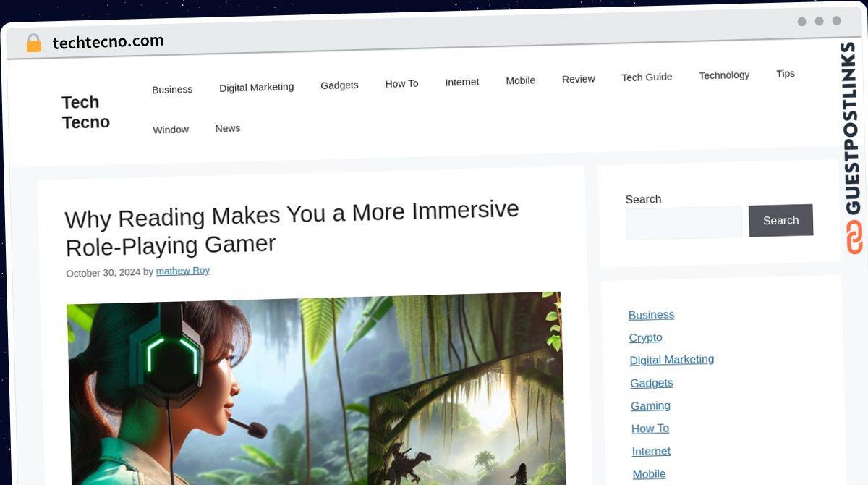Open Internet category link in sidebar
This screenshot has width=868, height=485.
tap(651, 451)
